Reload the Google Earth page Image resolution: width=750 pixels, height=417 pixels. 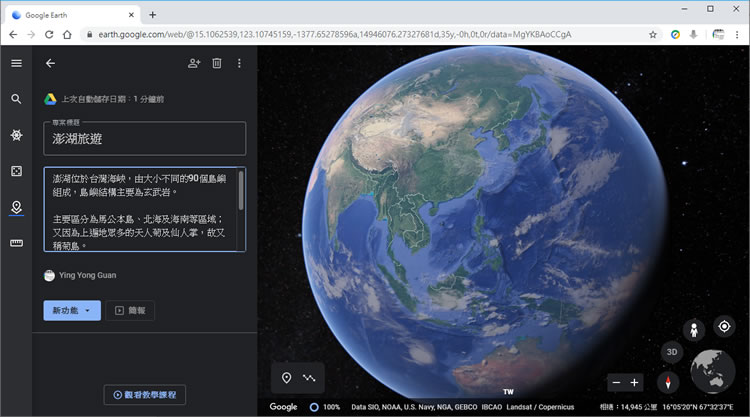49,34
